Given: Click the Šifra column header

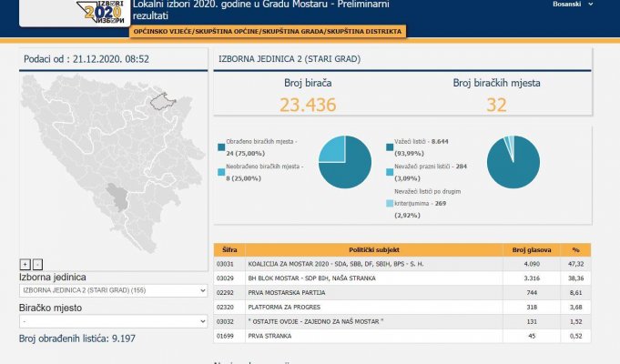Looking at the screenshot, I should pos(226,249).
